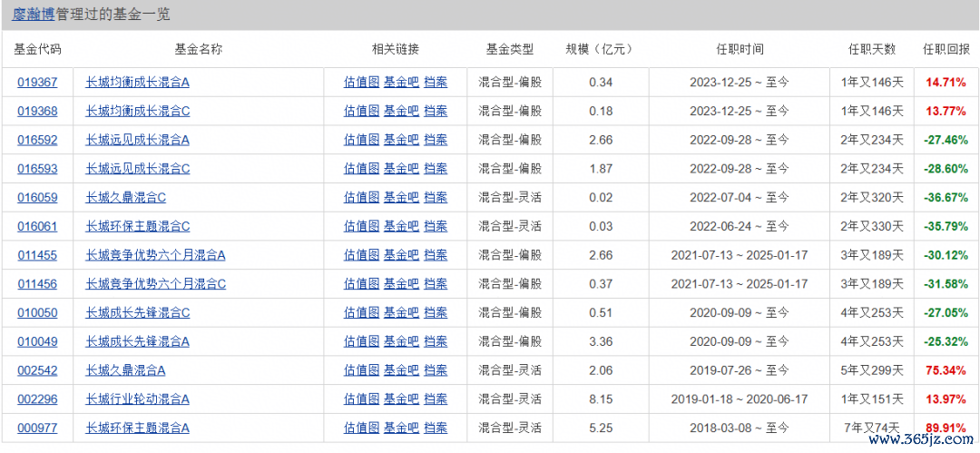Open fund code 010049 link
Image resolution: width=980 pixels, height=453 pixels.
point(37,341)
